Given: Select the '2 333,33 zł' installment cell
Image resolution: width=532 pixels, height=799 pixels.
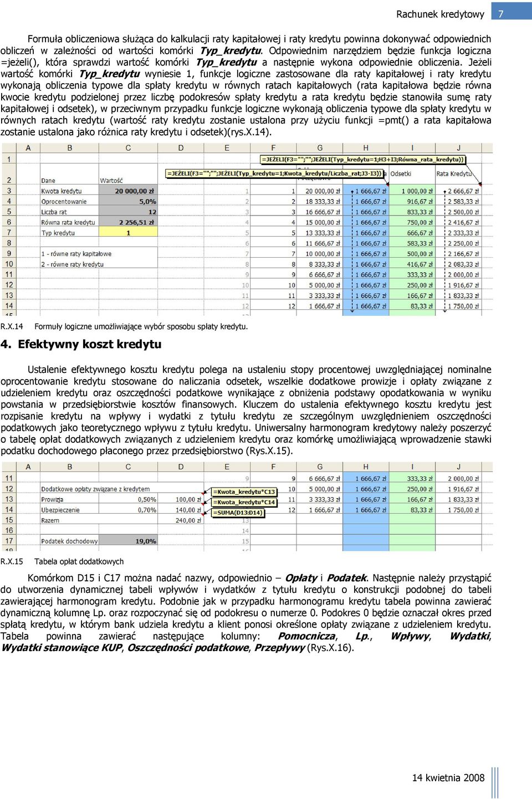Looking at the screenshot, I should click(x=458, y=233).
